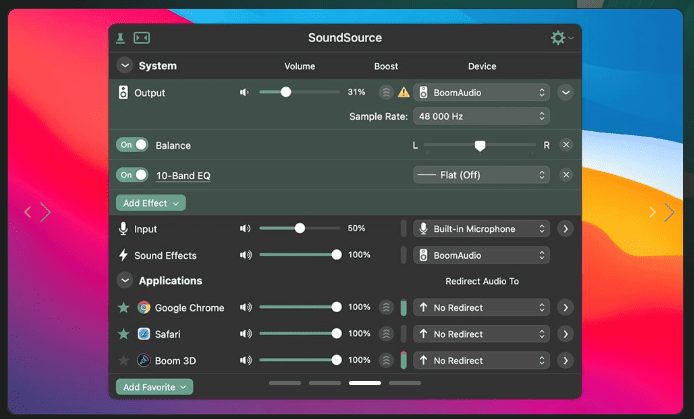Collapse the System section
Image resolution: width=694 pixels, height=419 pixels.
[125, 66]
